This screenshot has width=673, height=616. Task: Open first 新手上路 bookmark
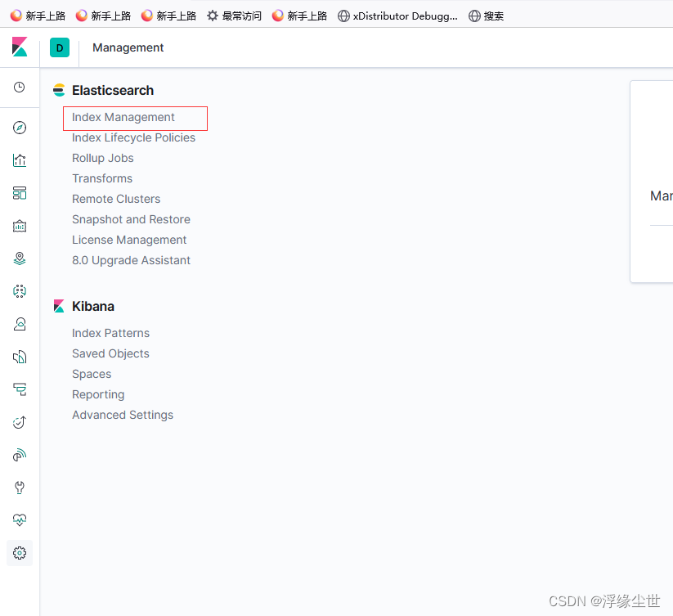tap(38, 16)
